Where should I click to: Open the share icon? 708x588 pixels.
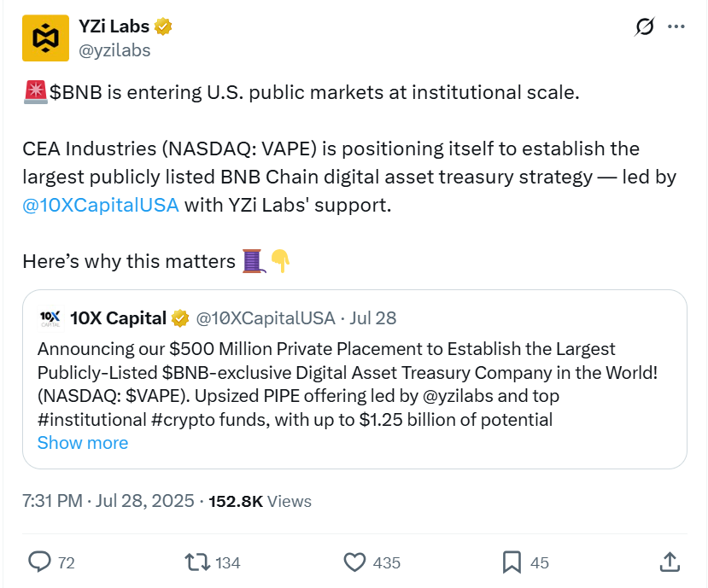point(669,562)
